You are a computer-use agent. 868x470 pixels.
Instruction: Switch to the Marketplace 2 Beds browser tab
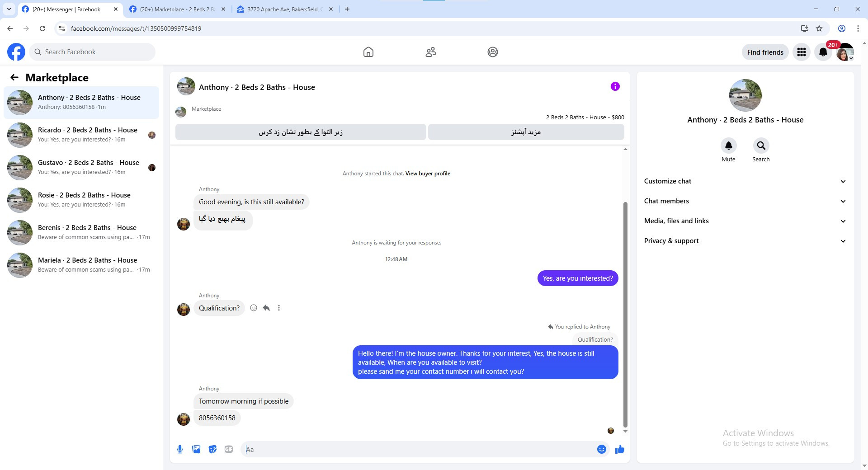[177, 9]
